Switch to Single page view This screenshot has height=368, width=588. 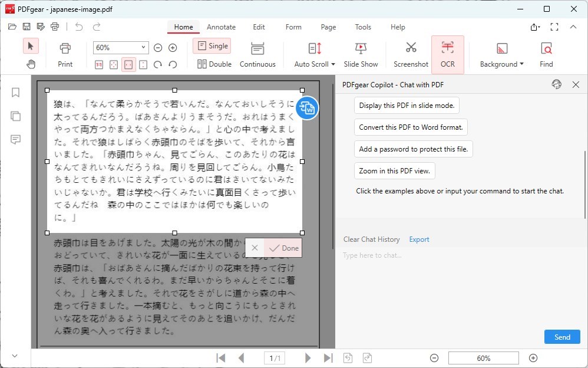coord(212,46)
